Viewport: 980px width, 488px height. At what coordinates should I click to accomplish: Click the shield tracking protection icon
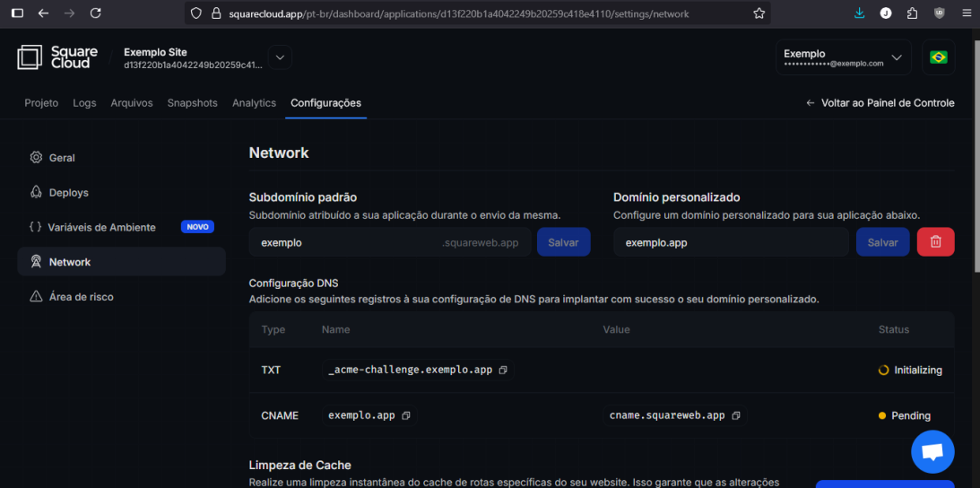click(196, 13)
